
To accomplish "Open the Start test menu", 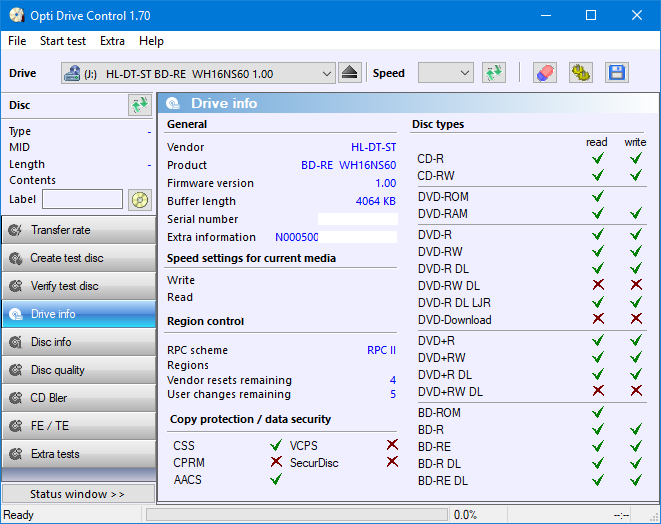I will tap(63, 41).
